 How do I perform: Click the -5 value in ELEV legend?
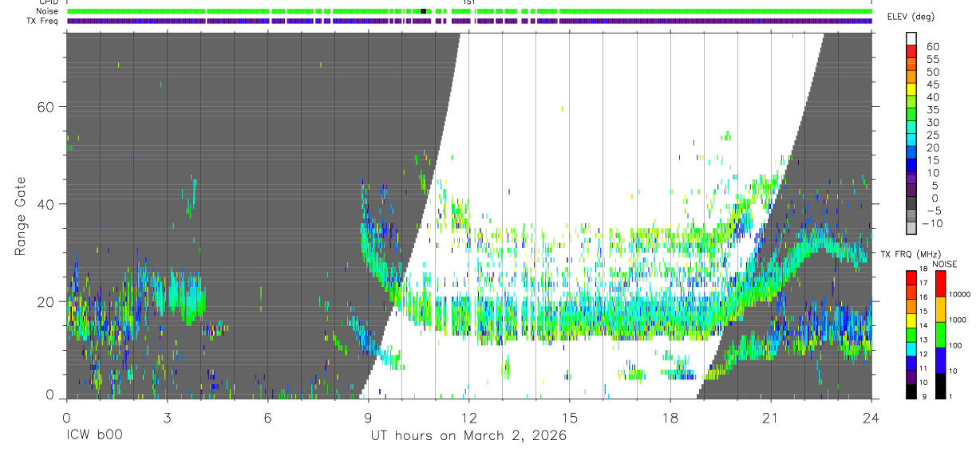coord(933,210)
